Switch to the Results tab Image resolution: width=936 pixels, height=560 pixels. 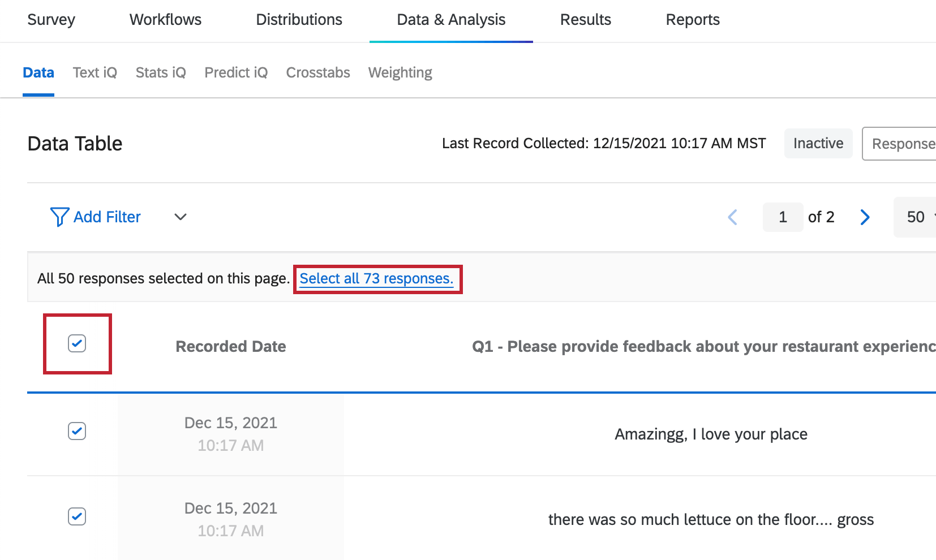tap(585, 20)
